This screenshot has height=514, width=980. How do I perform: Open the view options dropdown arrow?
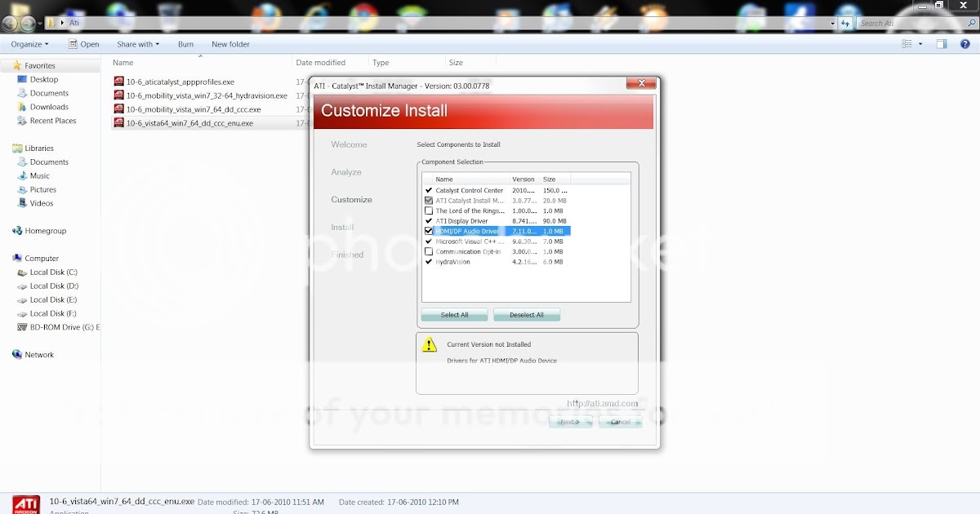click(x=920, y=44)
